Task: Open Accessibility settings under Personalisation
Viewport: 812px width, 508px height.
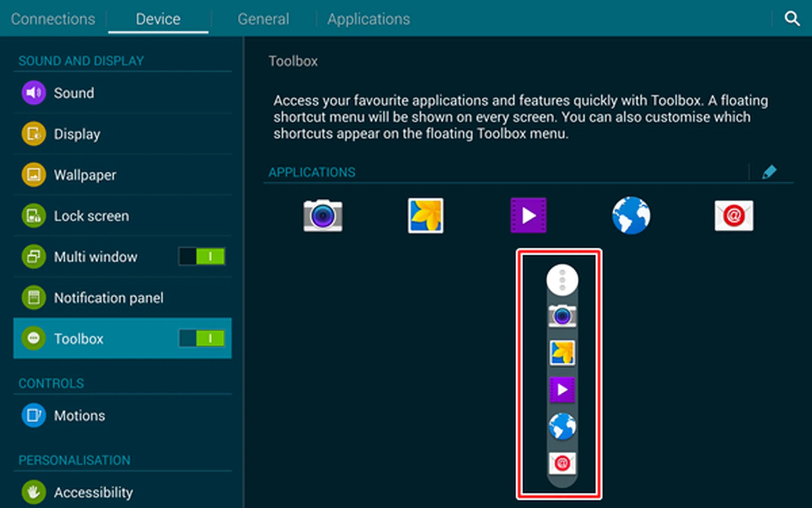Action: pos(93,492)
